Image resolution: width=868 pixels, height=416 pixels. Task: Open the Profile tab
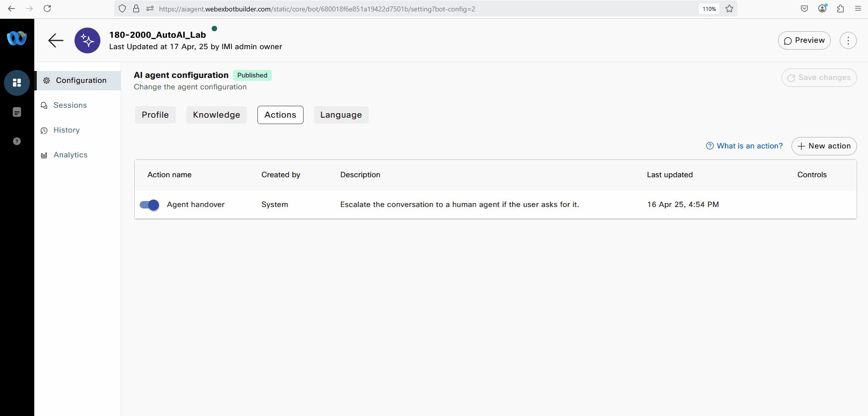(155, 115)
